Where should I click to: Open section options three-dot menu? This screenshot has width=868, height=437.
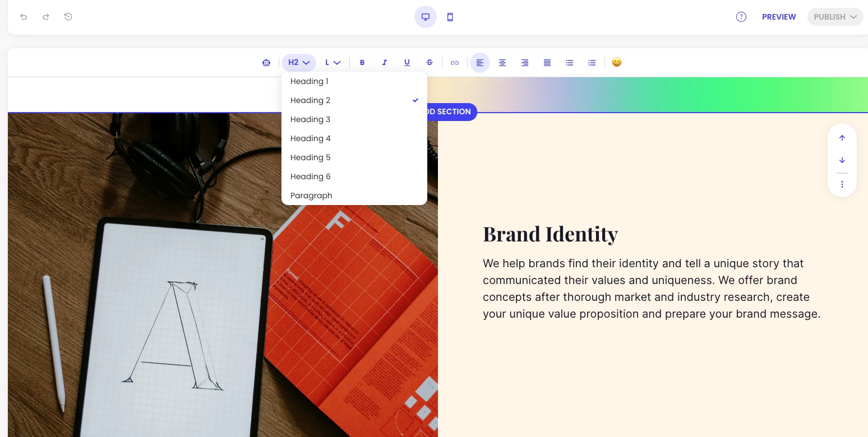pos(842,184)
